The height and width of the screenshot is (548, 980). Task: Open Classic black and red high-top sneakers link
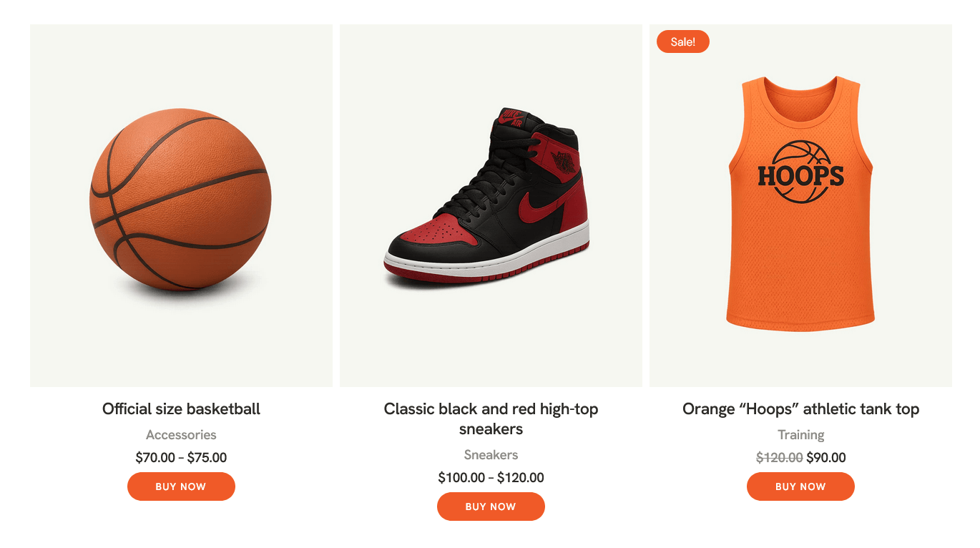pos(491,419)
